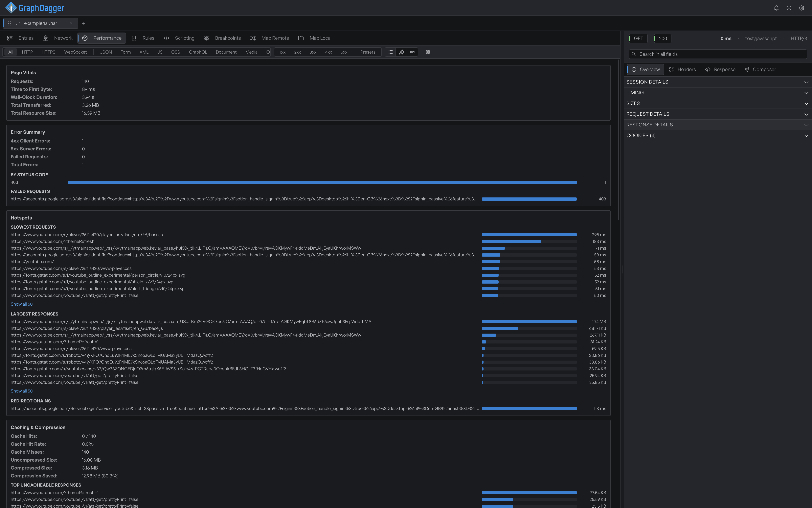The image size is (812, 508).
Task: Open filter settings gear icon
Action: (428, 52)
